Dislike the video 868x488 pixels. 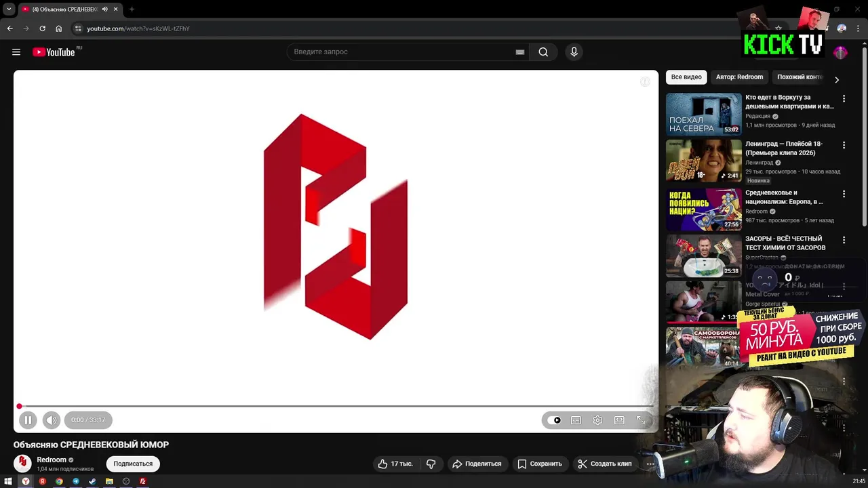[431, 464]
